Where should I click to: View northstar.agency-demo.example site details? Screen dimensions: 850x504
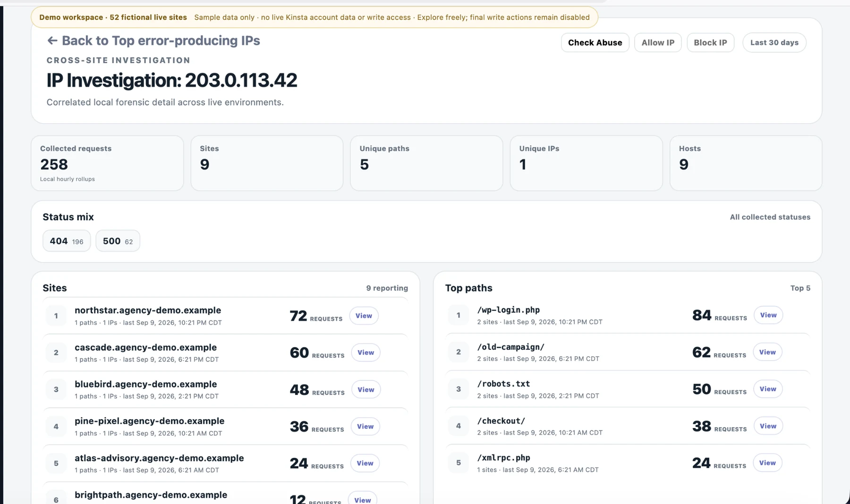[364, 316]
